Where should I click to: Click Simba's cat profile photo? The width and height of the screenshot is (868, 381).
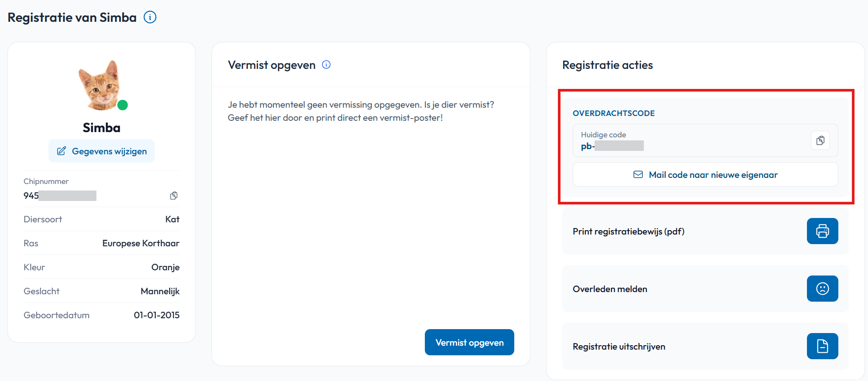point(100,85)
